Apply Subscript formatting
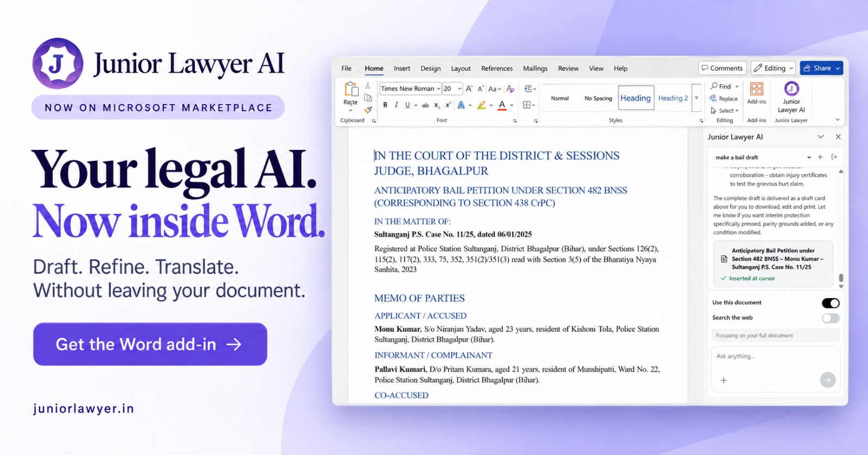Viewport: 868px width, 455px height. [437, 105]
